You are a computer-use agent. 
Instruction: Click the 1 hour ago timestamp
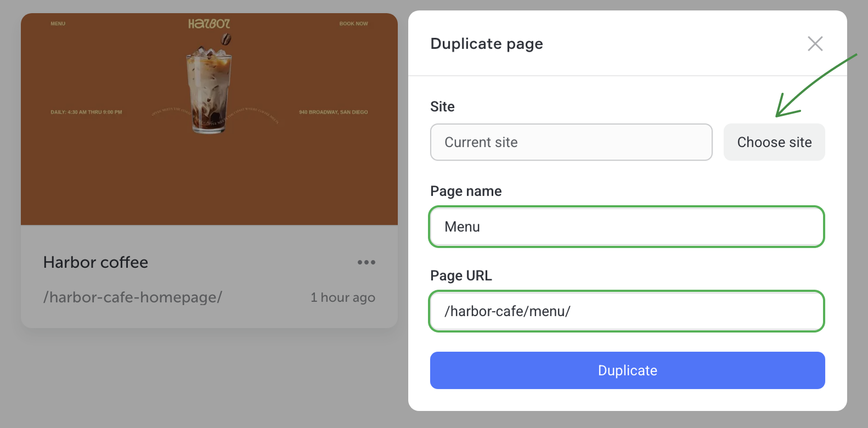(x=342, y=297)
